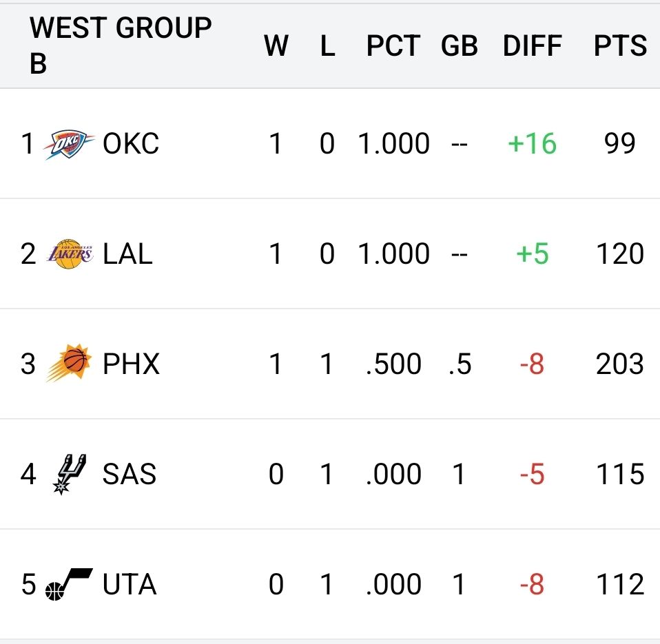Image resolution: width=660 pixels, height=644 pixels.
Task: Tap the Utah Jazz logo
Action: 68,585
